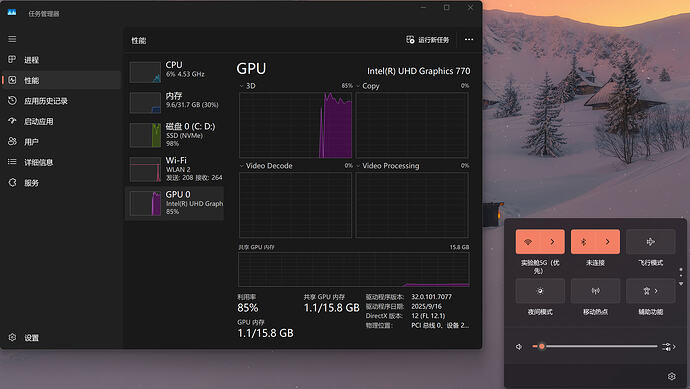Open Task Manager 设置 (Settings)
The width and height of the screenshot is (690, 389).
61,338
